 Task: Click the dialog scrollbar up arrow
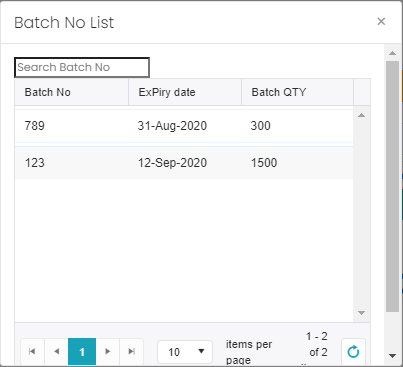click(x=393, y=53)
